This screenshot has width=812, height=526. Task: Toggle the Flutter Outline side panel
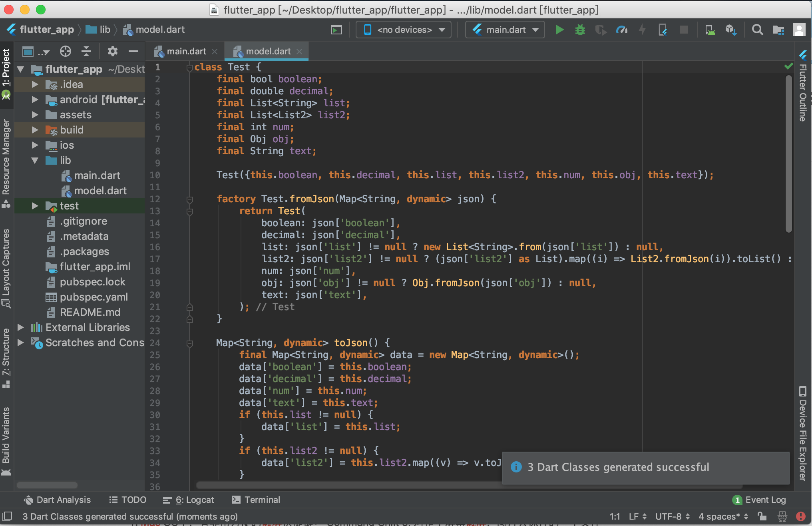pos(803,86)
